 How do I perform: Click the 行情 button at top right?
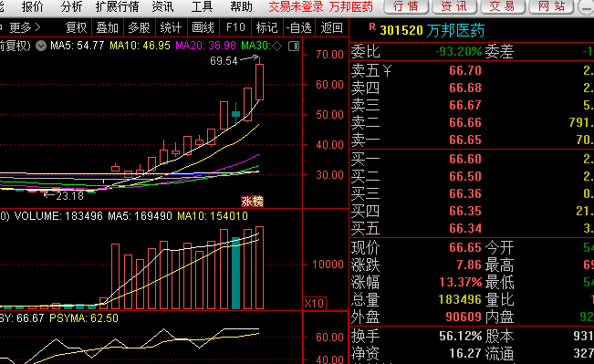[x=406, y=6]
